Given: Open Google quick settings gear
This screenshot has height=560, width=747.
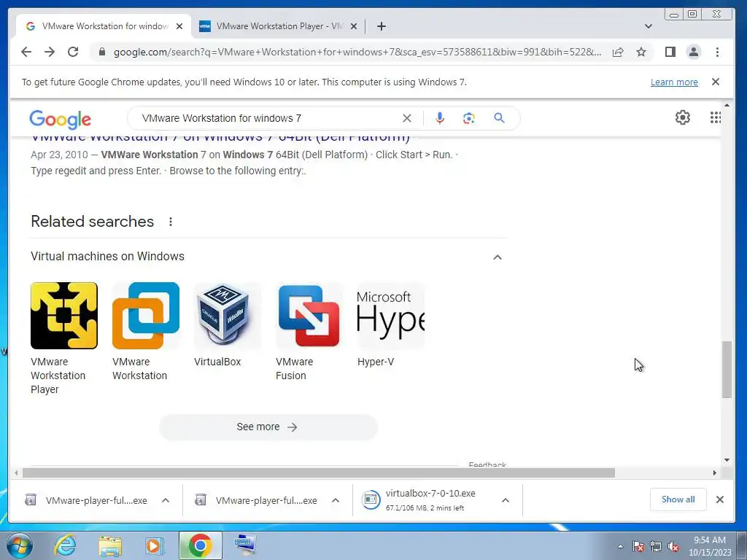Looking at the screenshot, I should click(x=683, y=117).
